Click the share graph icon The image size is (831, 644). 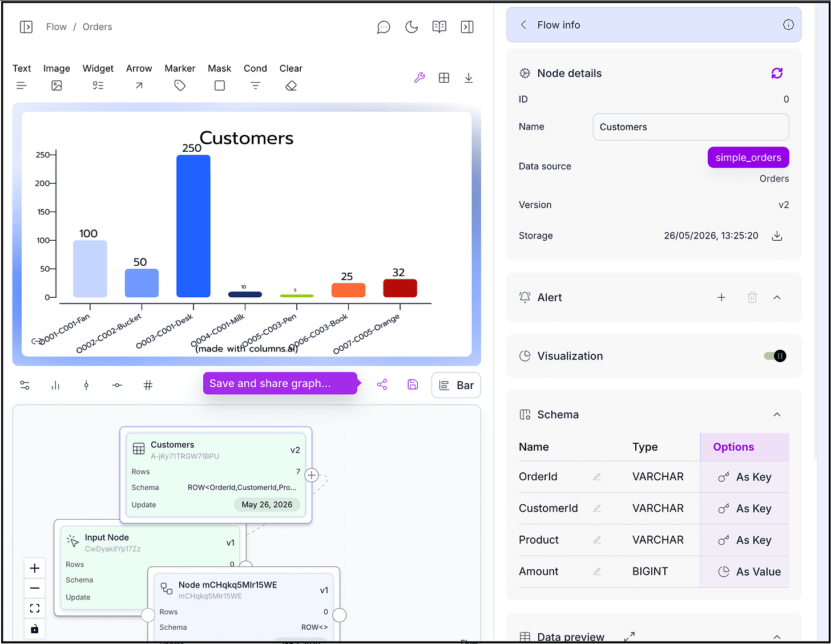(382, 384)
